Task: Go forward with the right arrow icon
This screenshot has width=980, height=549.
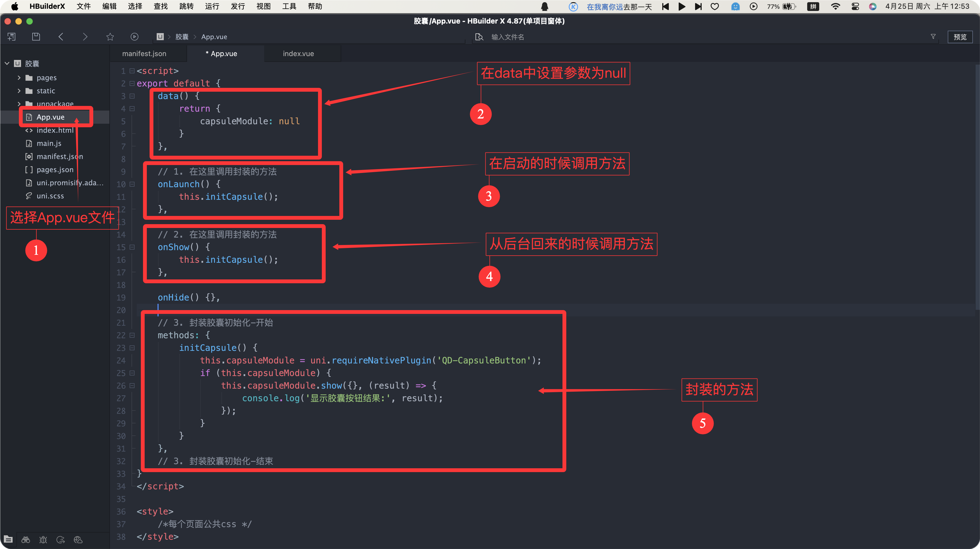Action: (x=85, y=37)
